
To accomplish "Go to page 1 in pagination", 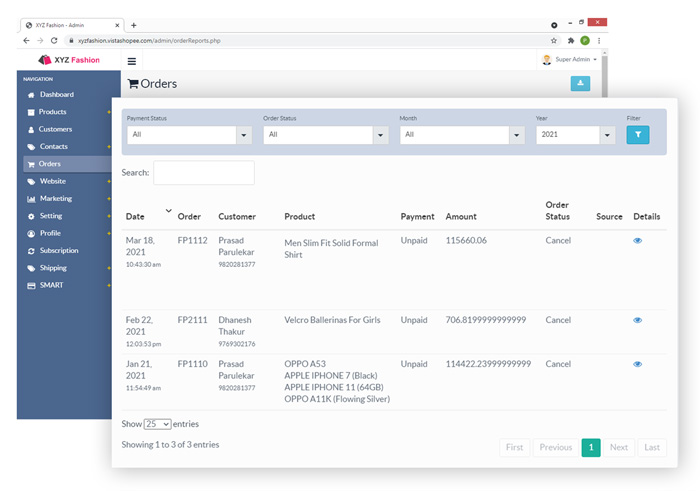I will [591, 447].
